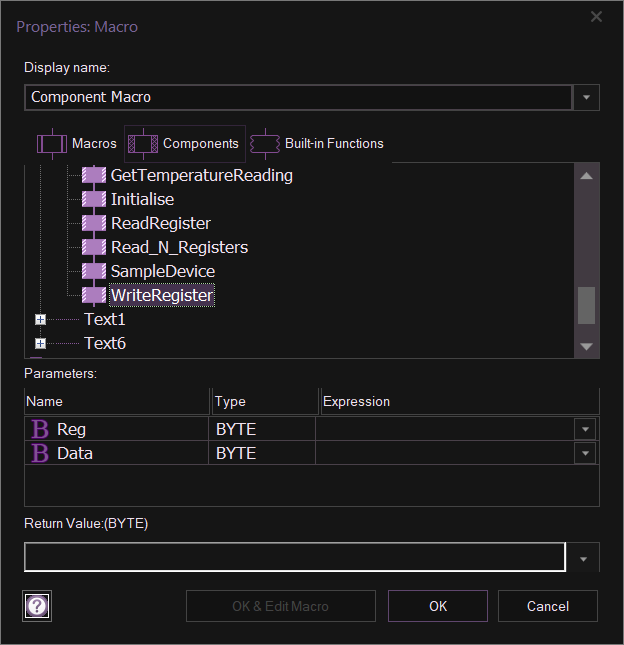Click the tree scrollbar thumb

(586, 305)
